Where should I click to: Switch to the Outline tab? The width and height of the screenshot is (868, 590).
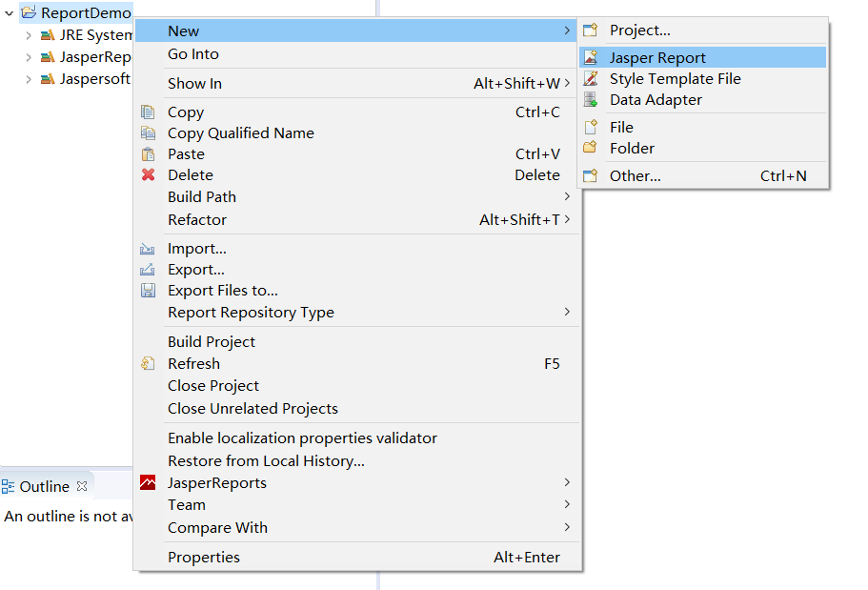(44, 487)
